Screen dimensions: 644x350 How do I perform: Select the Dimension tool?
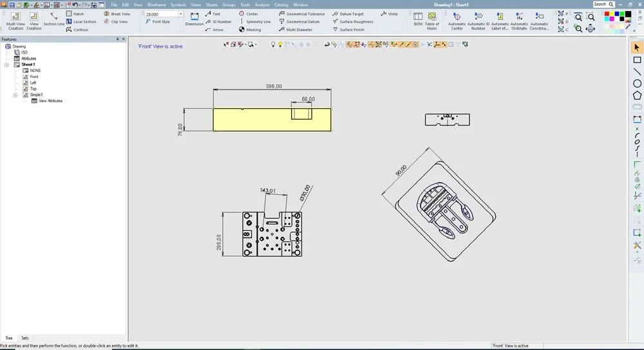pos(194,19)
